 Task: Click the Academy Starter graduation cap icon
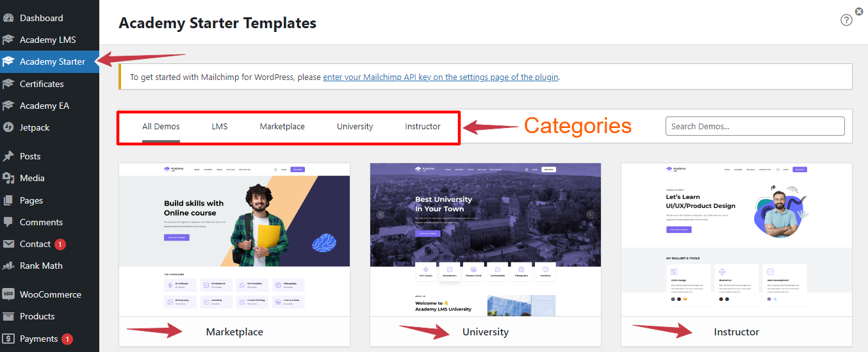coord(8,61)
